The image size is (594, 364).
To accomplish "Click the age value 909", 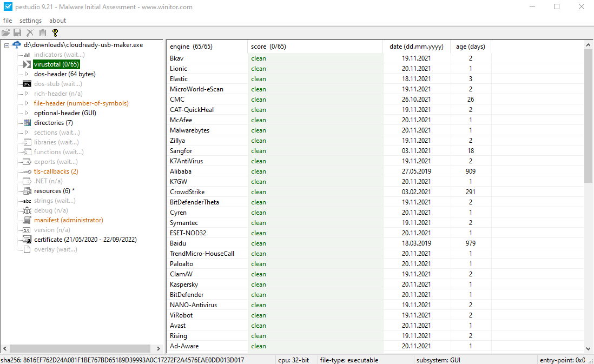I will (471, 171).
